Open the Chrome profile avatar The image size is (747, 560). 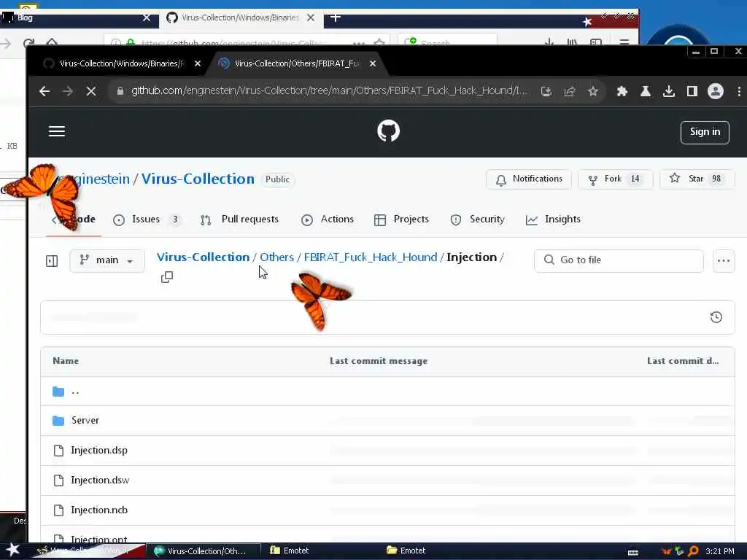point(716,91)
